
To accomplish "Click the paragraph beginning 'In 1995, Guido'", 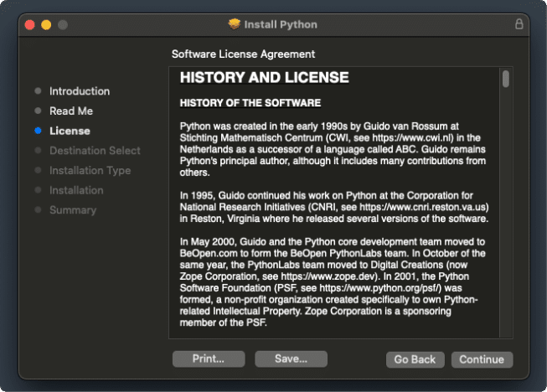I will (x=334, y=207).
